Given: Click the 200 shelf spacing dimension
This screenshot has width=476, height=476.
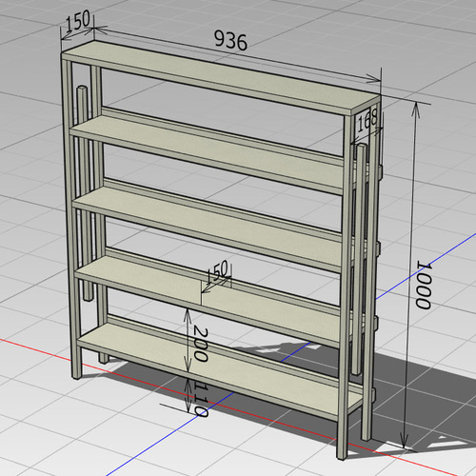Looking at the screenshot, I should tap(201, 345).
